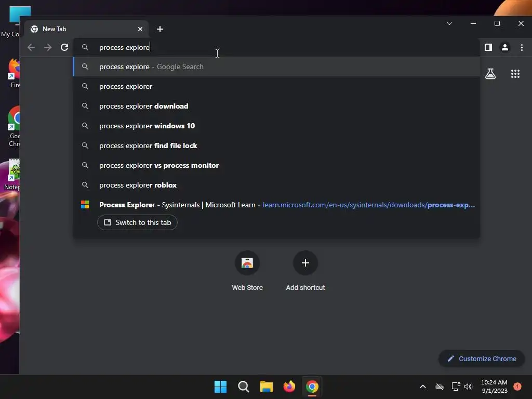Viewport: 532px width, 399px height.
Task: Open a new tab with the plus button
Action: [x=160, y=29]
